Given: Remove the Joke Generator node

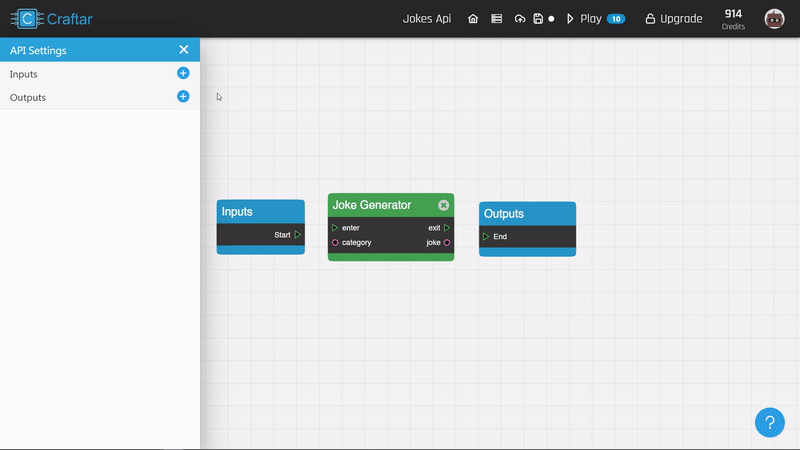Looking at the screenshot, I should pyautogui.click(x=443, y=205).
